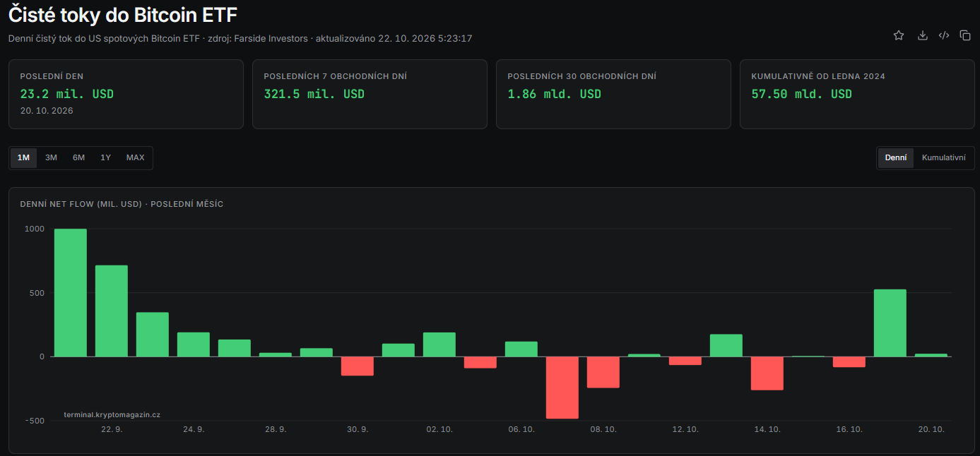
Task: Click the red bar above 12. 10.
Action: pos(685,361)
